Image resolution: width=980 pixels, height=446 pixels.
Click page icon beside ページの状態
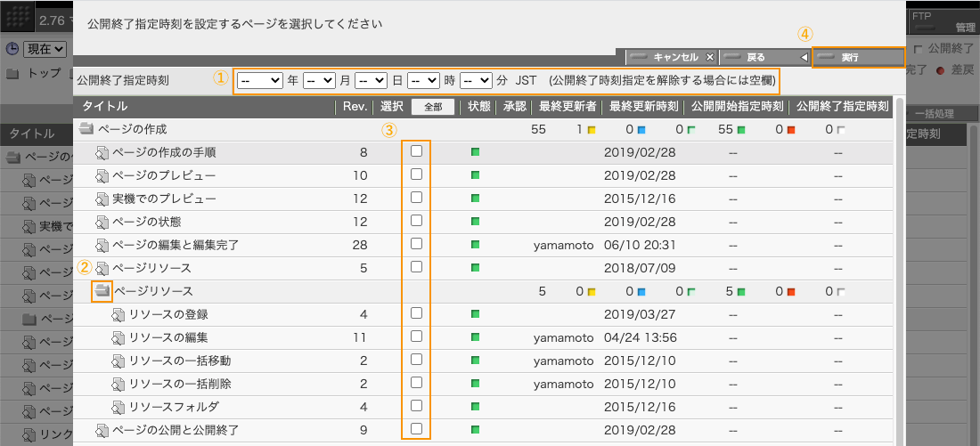[x=102, y=222]
